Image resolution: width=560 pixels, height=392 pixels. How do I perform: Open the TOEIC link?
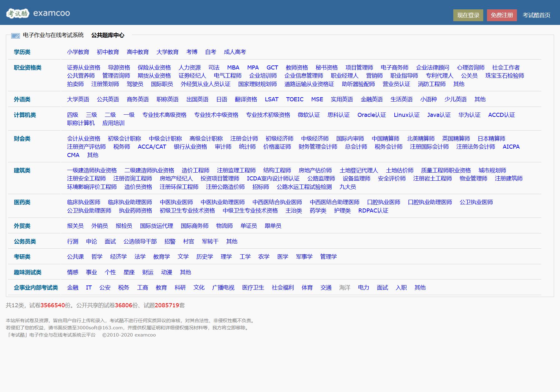295,99
